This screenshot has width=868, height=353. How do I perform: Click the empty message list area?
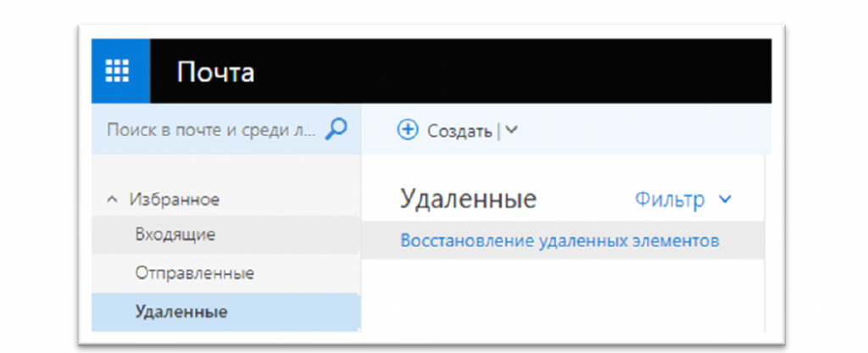coord(559,297)
